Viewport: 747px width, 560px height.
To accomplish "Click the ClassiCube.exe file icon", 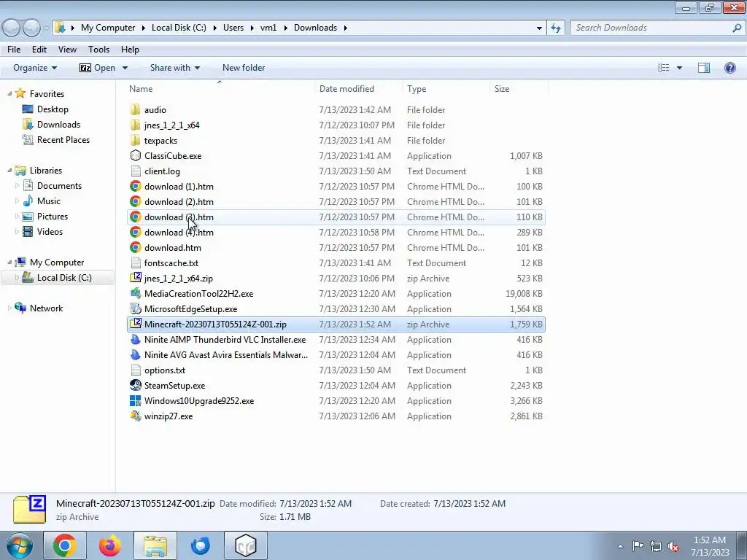I will point(135,156).
